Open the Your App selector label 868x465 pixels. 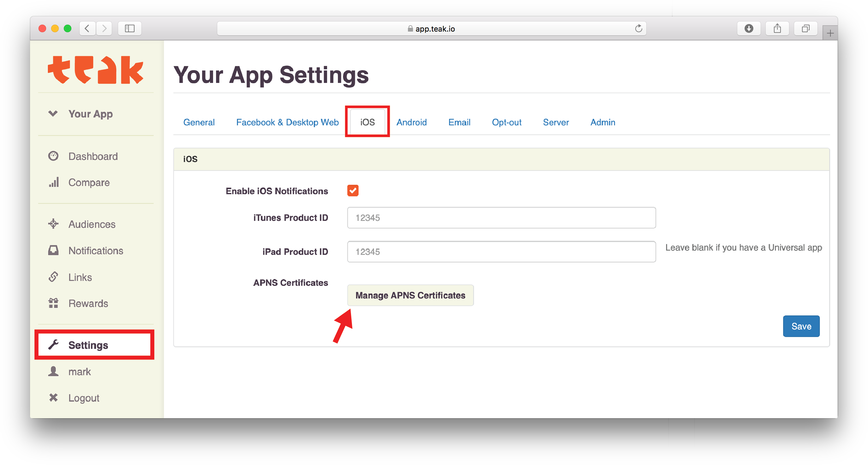[91, 114]
